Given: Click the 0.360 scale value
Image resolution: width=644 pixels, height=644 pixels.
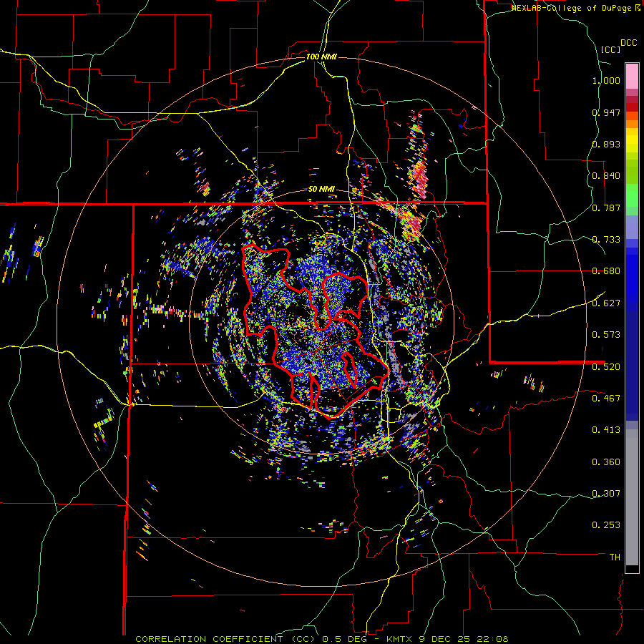Looking at the screenshot, I should 606,462.
